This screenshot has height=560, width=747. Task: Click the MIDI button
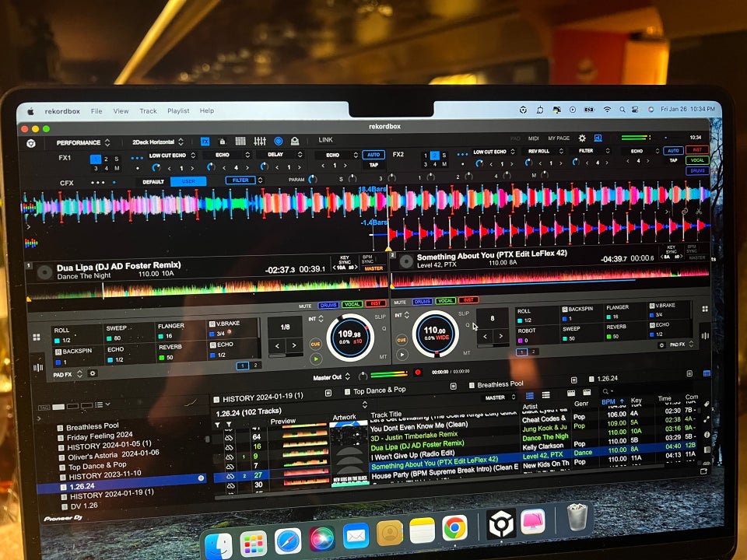[x=534, y=138]
